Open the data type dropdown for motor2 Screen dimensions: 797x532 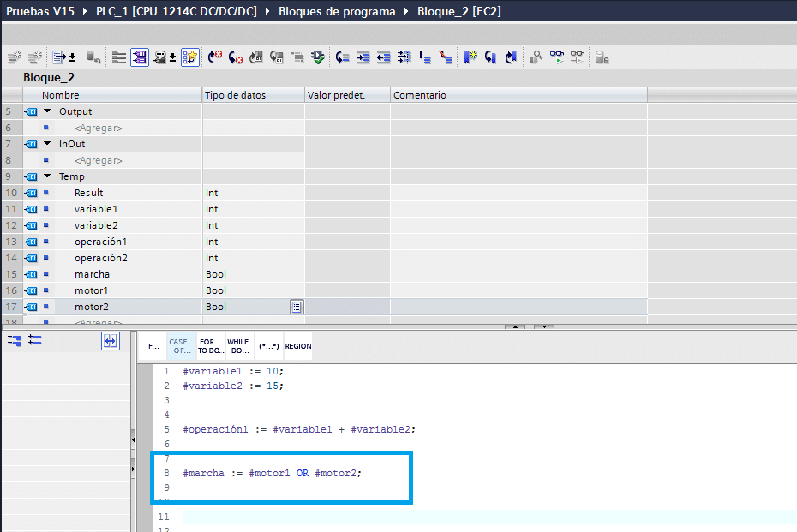click(297, 307)
